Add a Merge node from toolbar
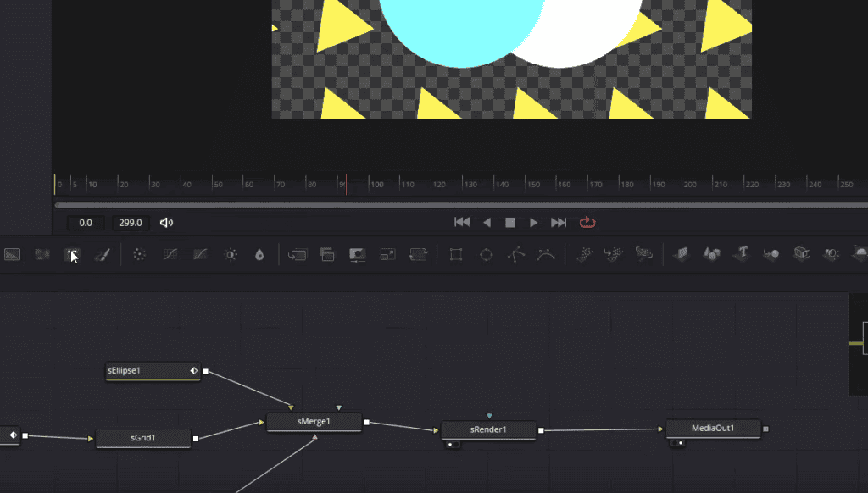 (298, 254)
